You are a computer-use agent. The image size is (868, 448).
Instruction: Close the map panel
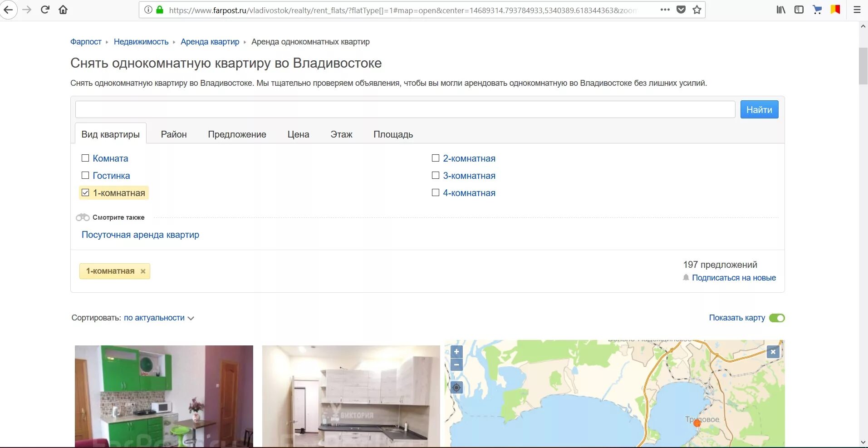tap(773, 352)
